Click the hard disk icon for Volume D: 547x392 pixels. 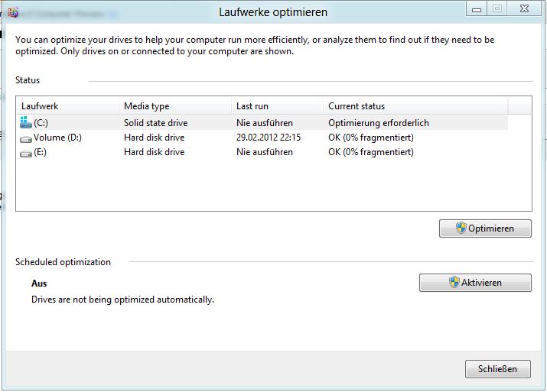click(x=27, y=138)
